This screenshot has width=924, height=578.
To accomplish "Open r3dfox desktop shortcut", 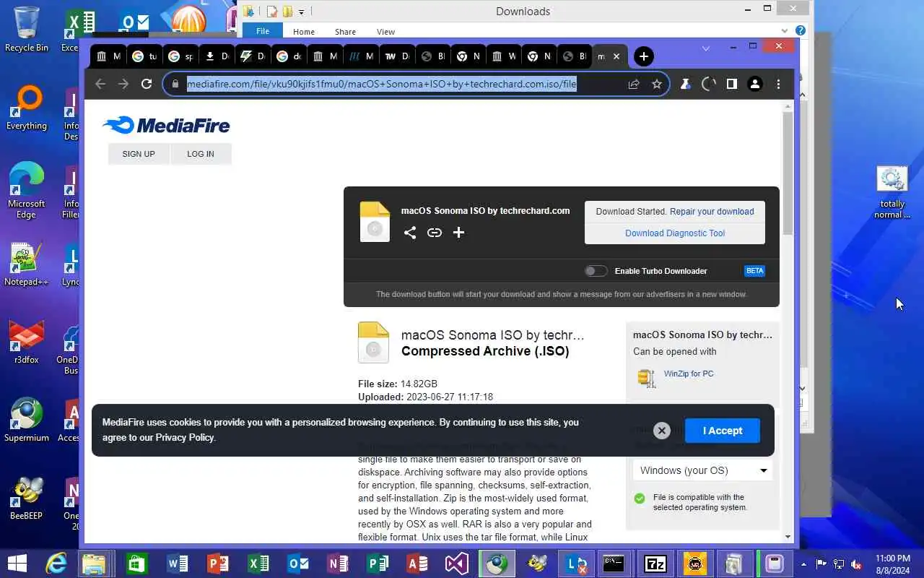I will pyautogui.click(x=27, y=341).
